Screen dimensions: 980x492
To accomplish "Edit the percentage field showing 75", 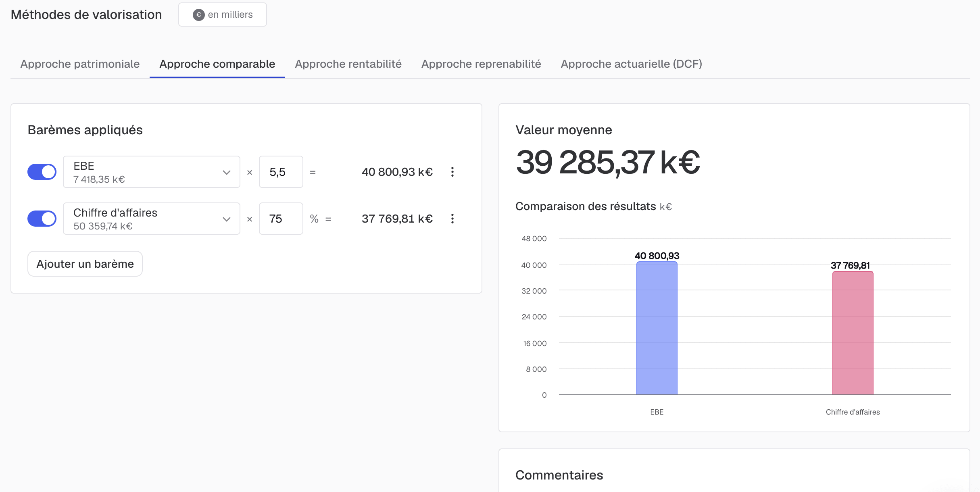I will tap(281, 219).
